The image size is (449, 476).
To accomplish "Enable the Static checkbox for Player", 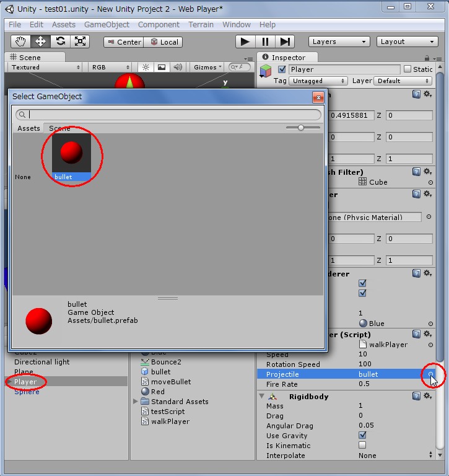I will (408, 69).
